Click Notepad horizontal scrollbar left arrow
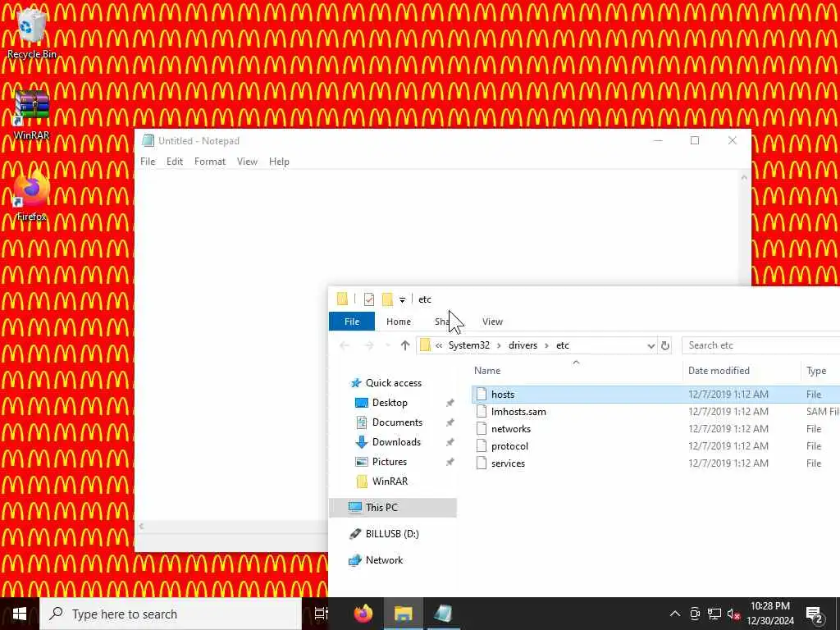Image resolution: width=840 pixels, height=630 pixels. [x=141, y=527]
